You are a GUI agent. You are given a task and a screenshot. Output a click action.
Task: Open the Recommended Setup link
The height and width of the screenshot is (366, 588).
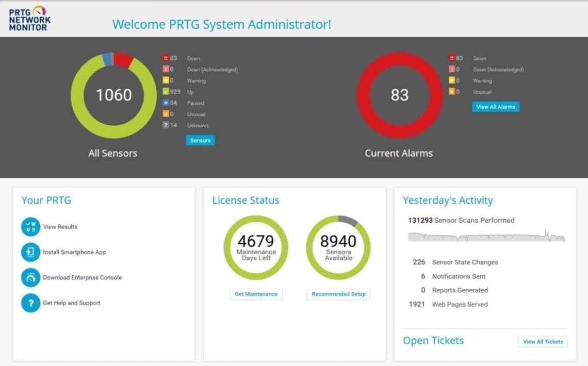tap(338, 294)
